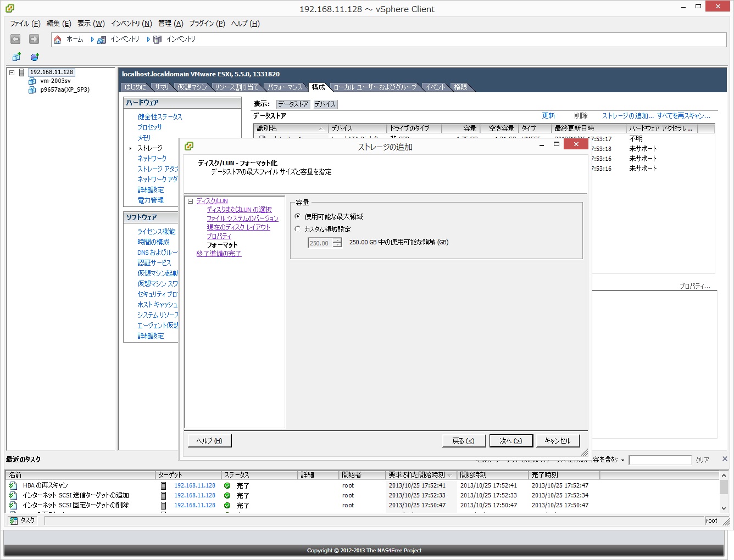Click the globe toolbar icon beside new VM
Viewport: 734px width, 560px height.
(x=35, y=57)
